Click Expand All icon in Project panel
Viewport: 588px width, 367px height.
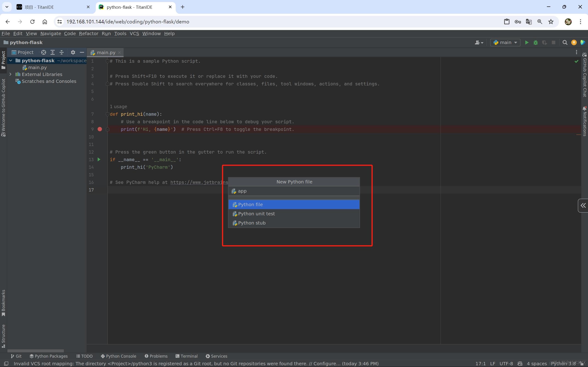[x=52, y=52]
